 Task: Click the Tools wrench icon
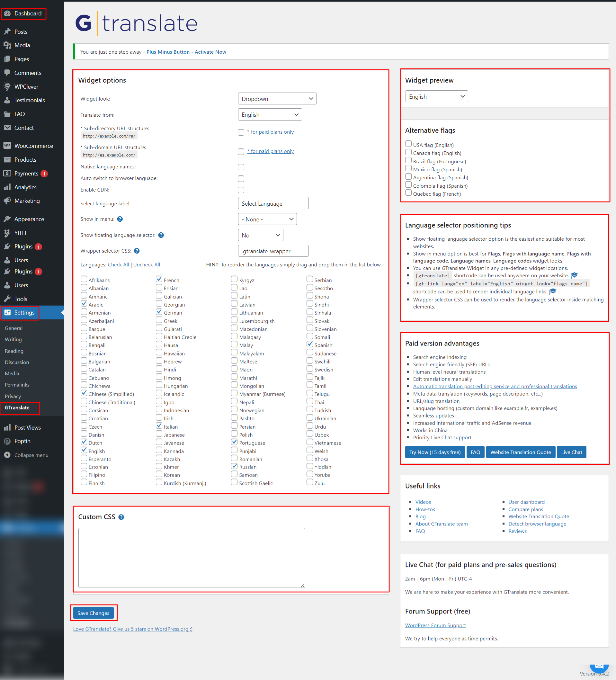click(x=7, y=299)
